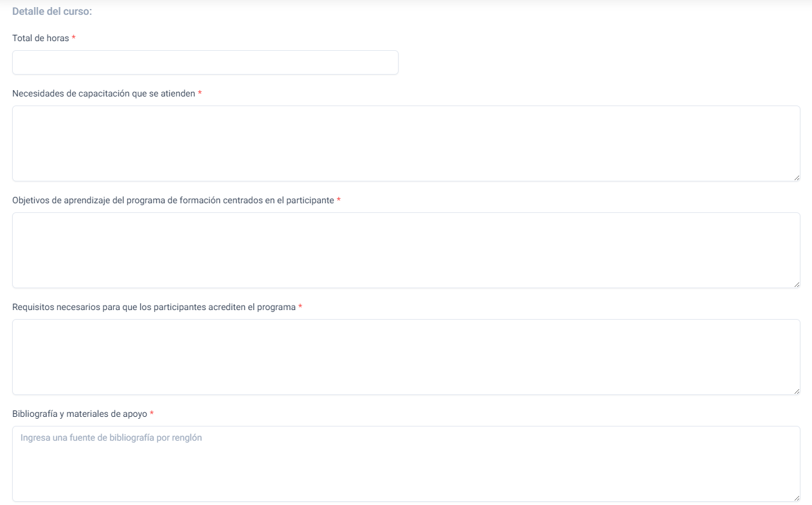Click required asterisk beside Requisitos necesarios label
Viewport: 812px width, 505px height.
[300, 308]
